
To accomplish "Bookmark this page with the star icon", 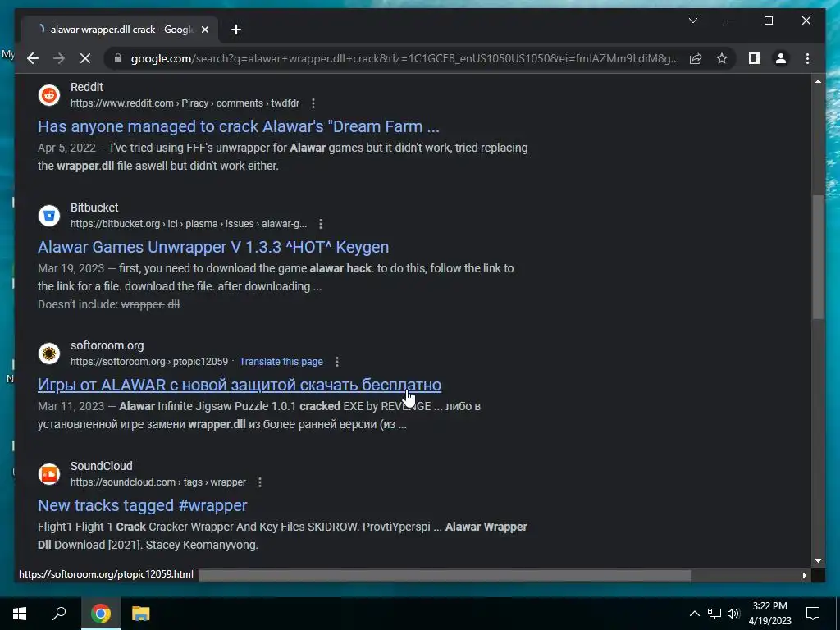I will [722, 58].
